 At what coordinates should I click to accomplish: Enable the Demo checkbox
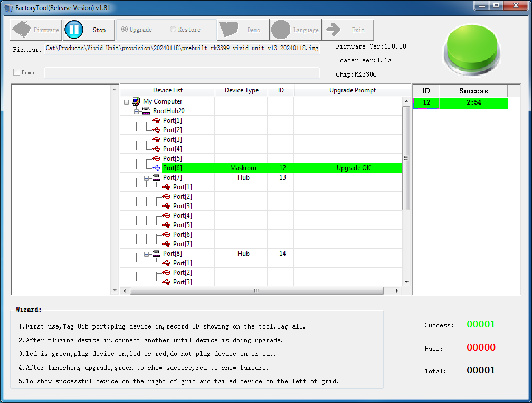16,72
